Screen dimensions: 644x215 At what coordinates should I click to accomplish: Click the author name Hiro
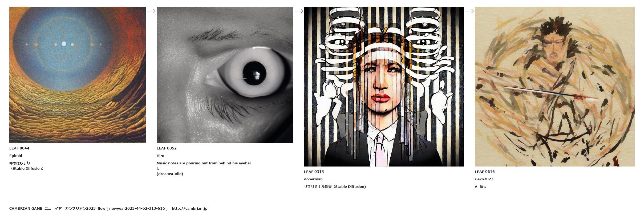pos(160,156)
